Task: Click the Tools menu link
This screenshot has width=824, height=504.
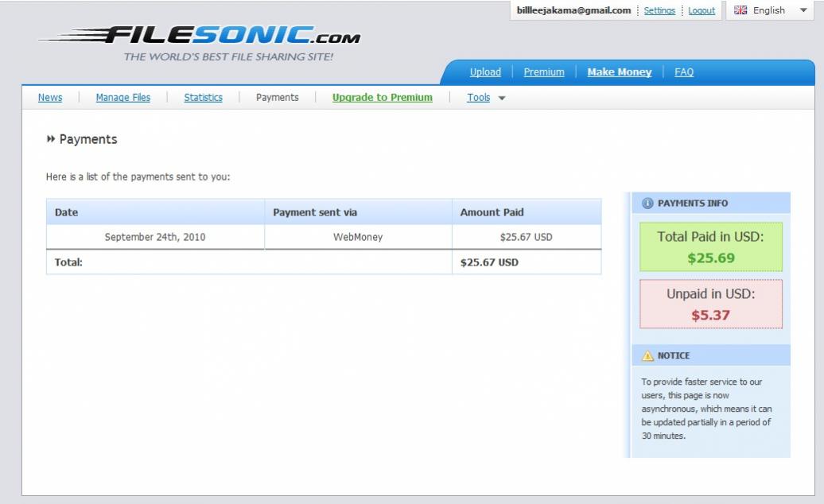Action: pos(478,98)
